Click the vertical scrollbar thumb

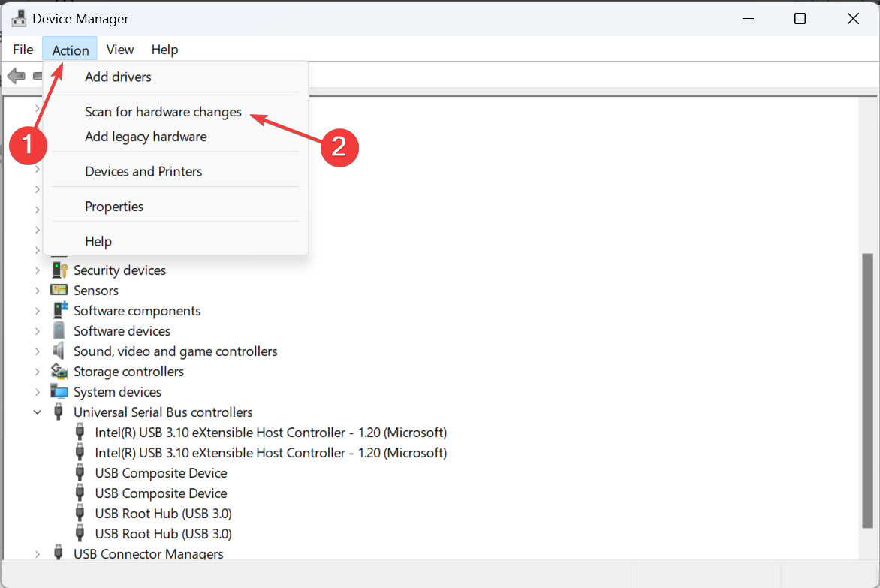(x=868, y=390)
